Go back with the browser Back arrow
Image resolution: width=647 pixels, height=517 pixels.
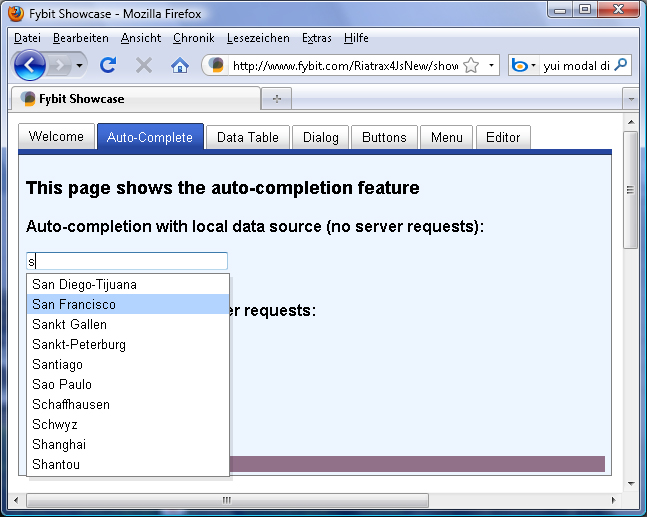(29, 65)
